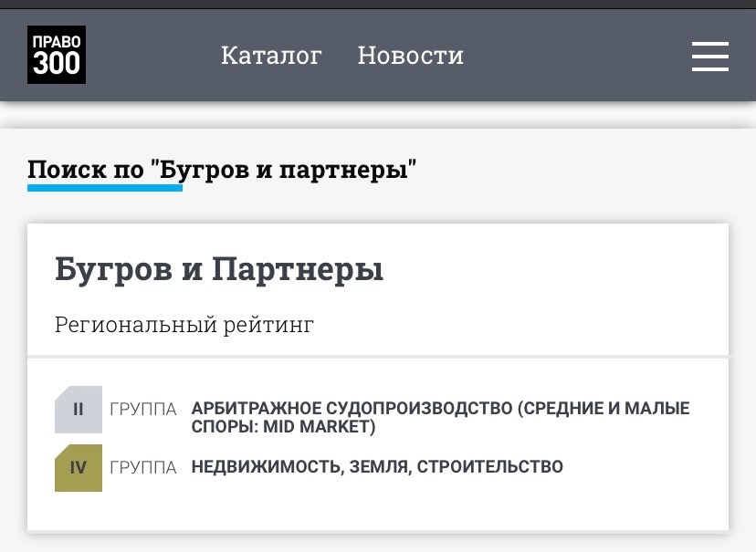This screenshot has height=552, width=756.
Task: Click the dark strip above the header
Action: point(378,4)
